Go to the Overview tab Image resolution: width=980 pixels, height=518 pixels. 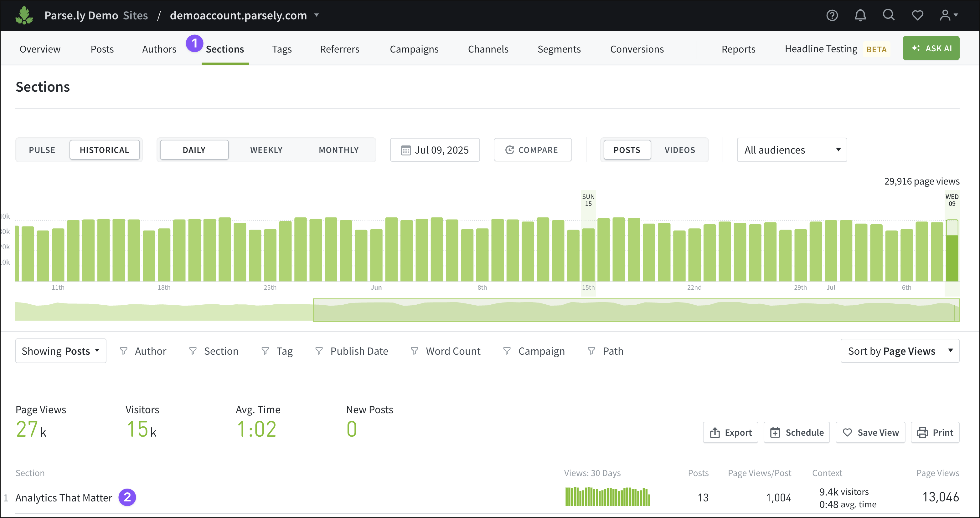pyautogui.click(x=40, y=49)
